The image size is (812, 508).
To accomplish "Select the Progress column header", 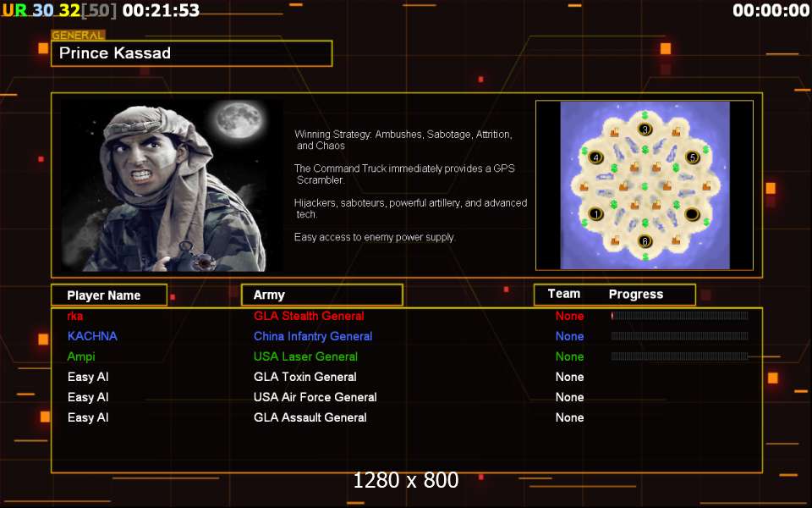I will point(636,295).
